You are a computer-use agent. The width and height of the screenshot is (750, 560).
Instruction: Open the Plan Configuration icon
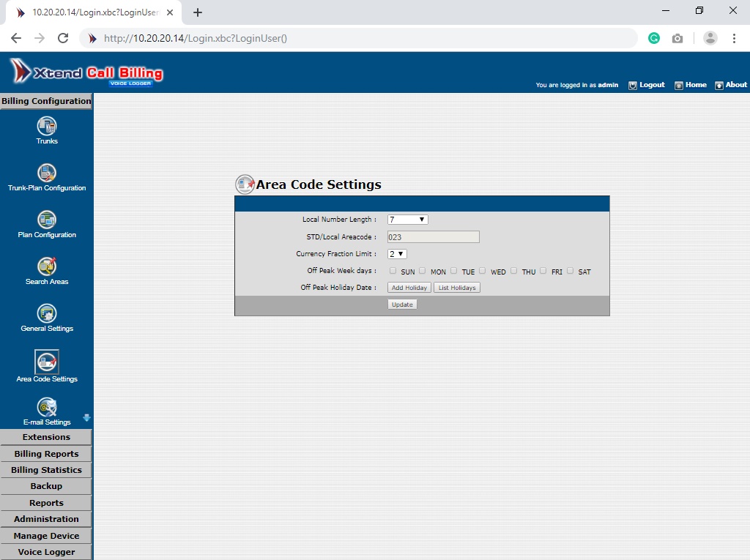point(47,220)
